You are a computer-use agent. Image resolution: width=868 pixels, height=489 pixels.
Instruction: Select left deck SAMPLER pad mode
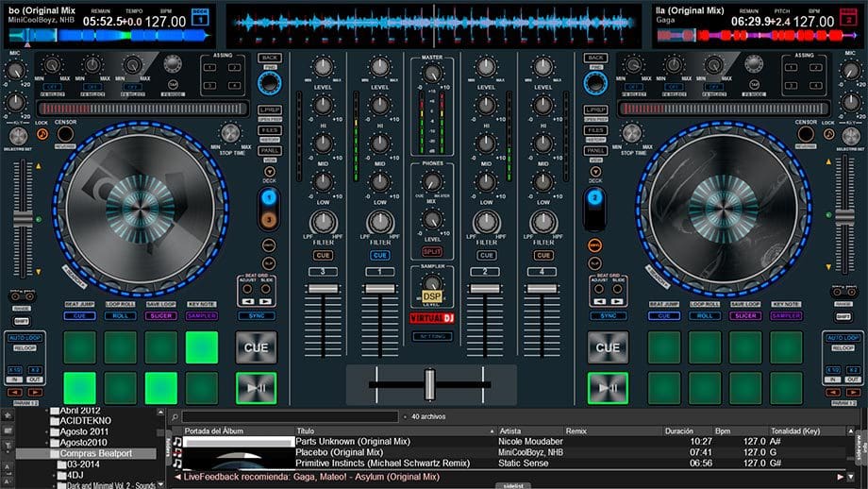(x=202, y=315)
